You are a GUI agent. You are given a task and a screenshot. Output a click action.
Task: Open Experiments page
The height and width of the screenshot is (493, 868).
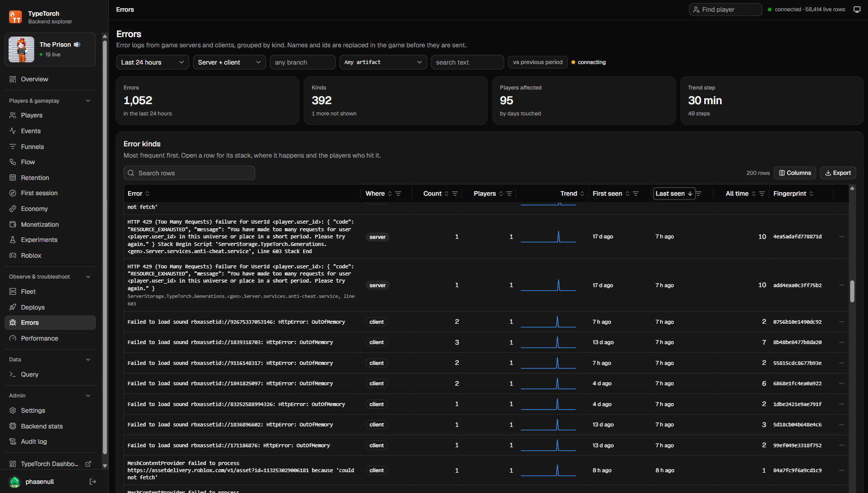pyautogui.click(x=50, y=240)
